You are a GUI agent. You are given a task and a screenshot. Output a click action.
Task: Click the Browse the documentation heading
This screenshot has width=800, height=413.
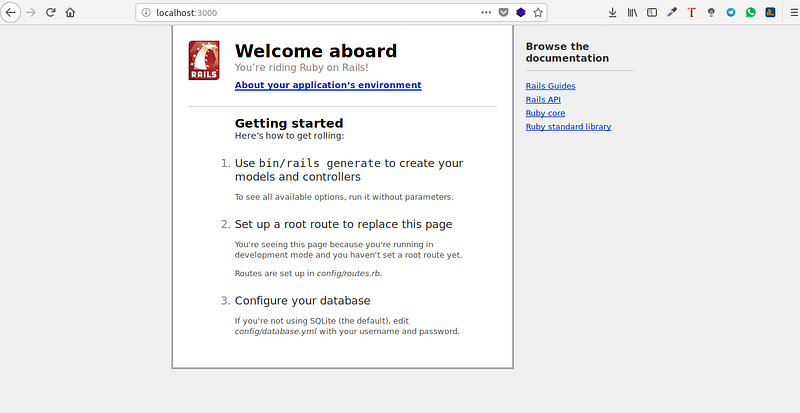coord(567,52)
